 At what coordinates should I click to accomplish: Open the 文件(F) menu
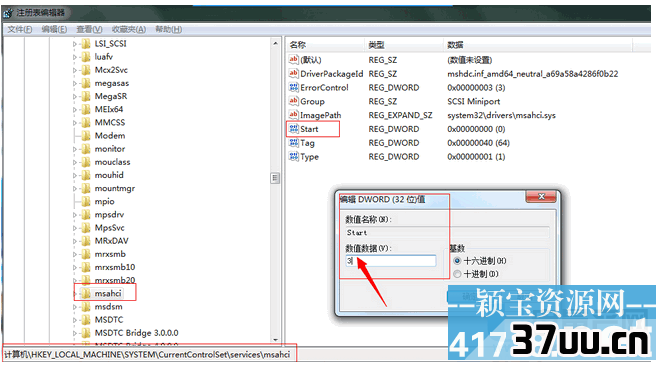point(20,29)
